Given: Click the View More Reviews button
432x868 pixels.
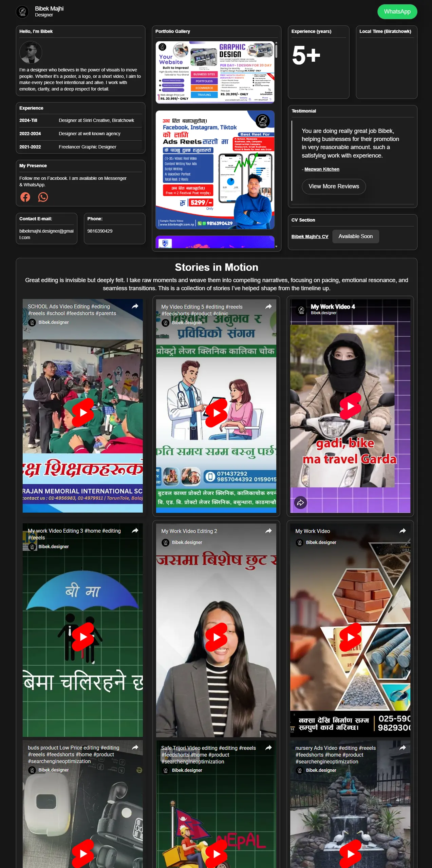Looking at the screenshot, I should click(x=334, y=186).
